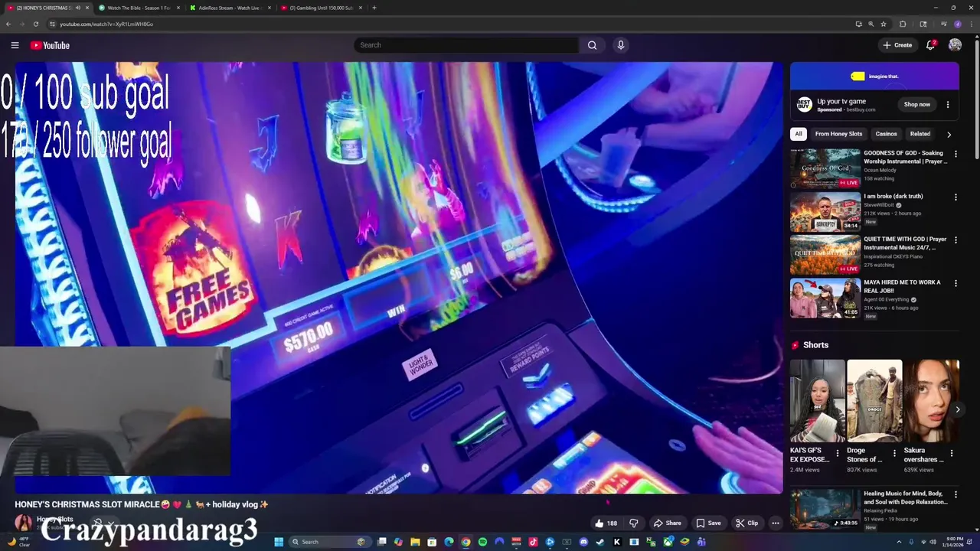The height and width of the screenshot is (551, 980).
Task: Click the browser address bar URL
Action: [106, 24]
